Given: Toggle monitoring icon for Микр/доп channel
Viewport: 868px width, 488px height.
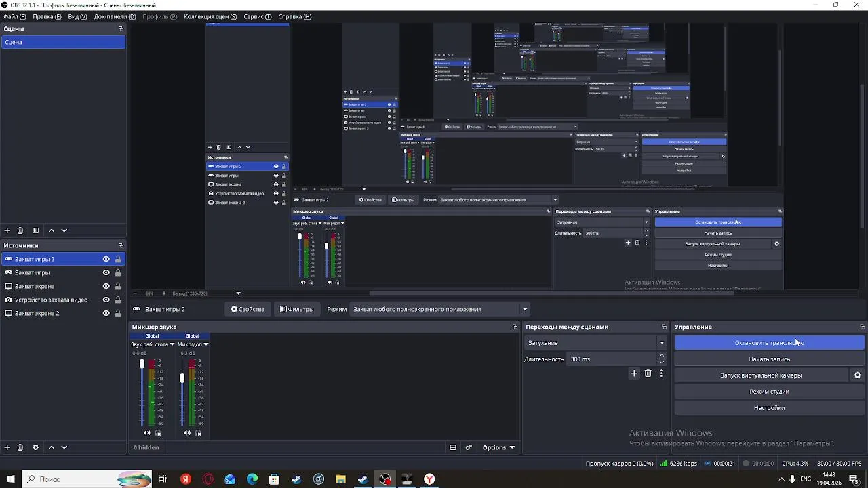Looking at the screenshot, I should click(198, 433).
